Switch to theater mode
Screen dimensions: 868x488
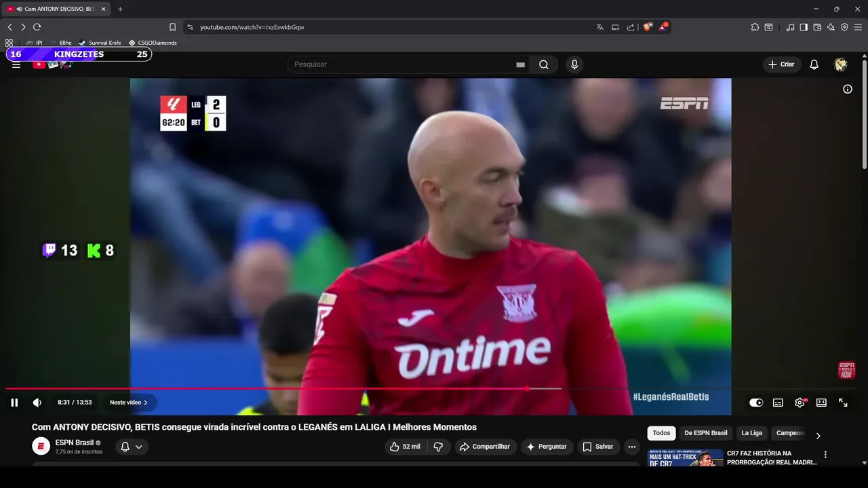coord(821,403)
